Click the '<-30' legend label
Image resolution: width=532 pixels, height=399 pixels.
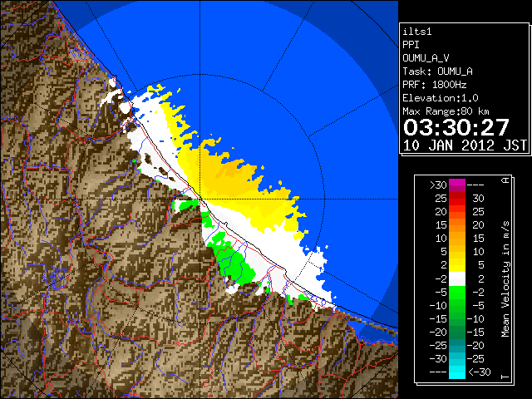point(480,372)
